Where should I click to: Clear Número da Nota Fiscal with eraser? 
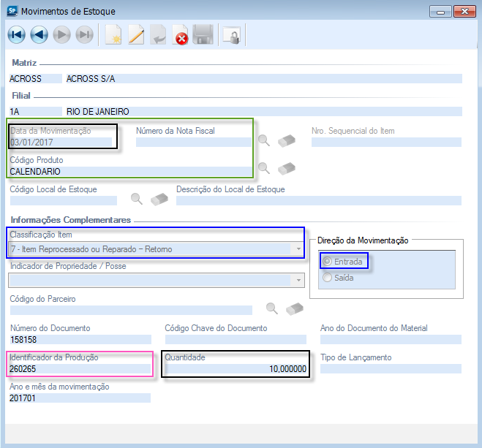pyautogui.click(x=287, y=140)
